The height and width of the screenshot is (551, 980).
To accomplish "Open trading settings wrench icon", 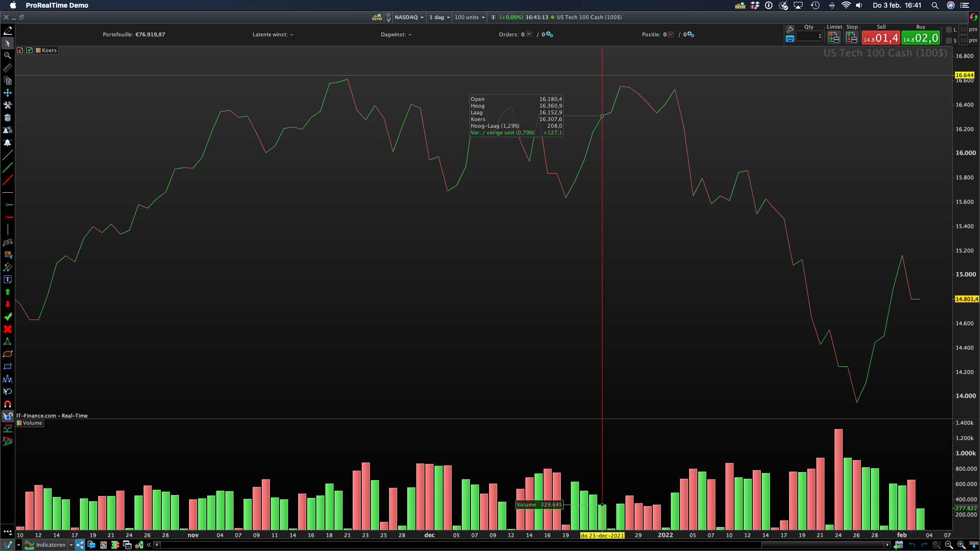I will click(790, 30).
